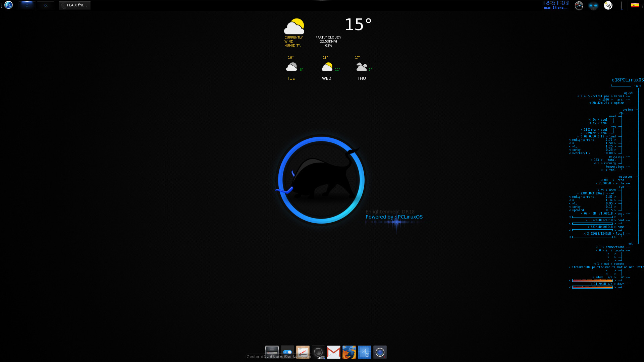Click Tuesday's cloudy forecast icon

click(291, 67)
